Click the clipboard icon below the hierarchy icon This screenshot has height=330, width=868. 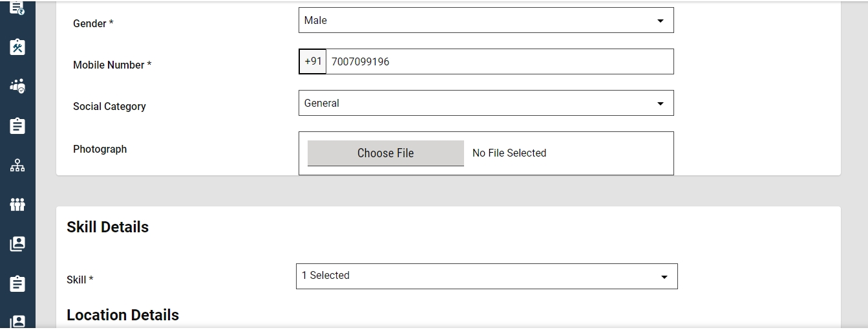click(17, 283)
